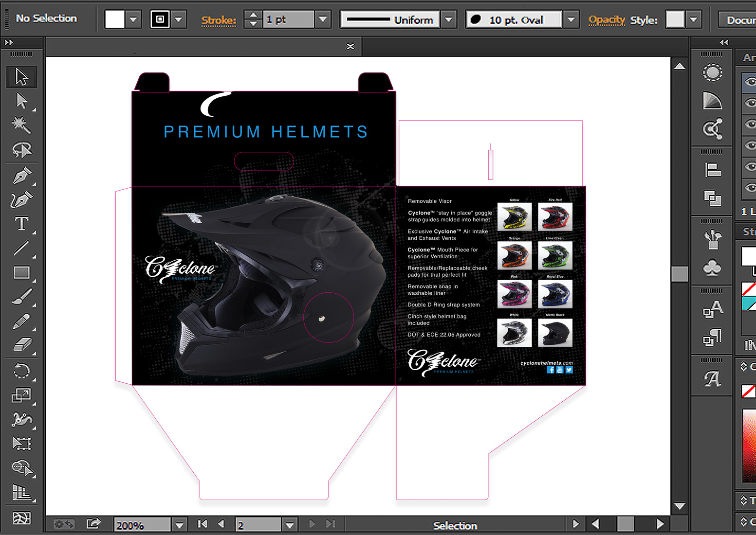Click the graphic Style swatch box
Image resolution: width=756 pixels, height=535 pixels.
tap(675, 20)
